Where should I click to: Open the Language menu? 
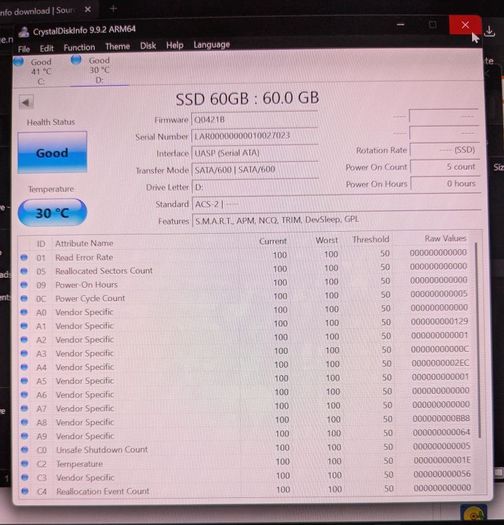[x=212, y=44]
